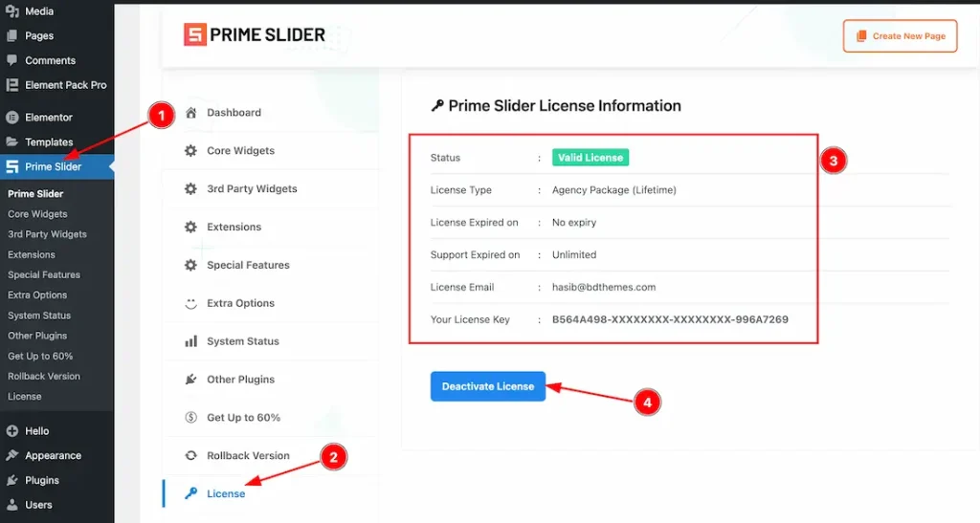
Task: Click the No expiry value text
Action: click(574, 222)
